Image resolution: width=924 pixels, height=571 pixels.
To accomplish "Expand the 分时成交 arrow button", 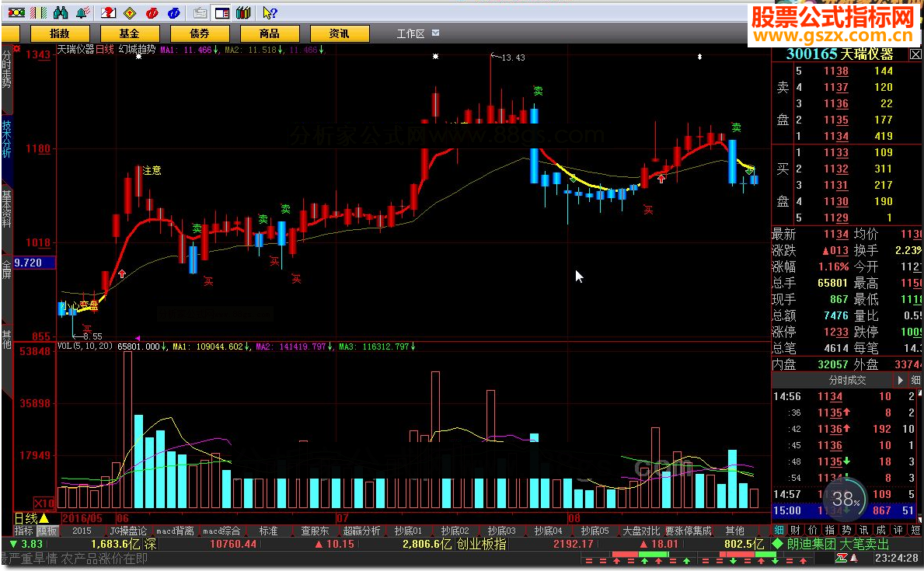I will pos(900,380).
